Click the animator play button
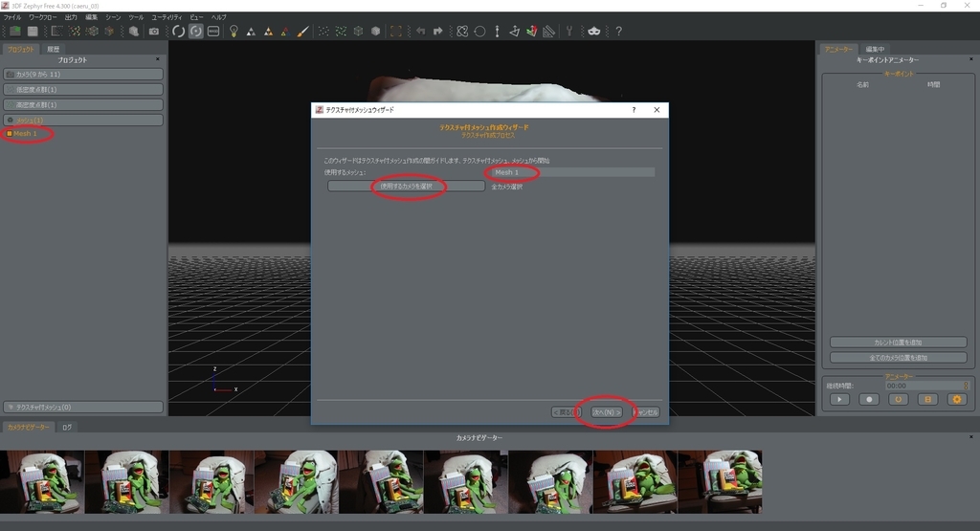980x531 pixels. (x=839, y=399)
